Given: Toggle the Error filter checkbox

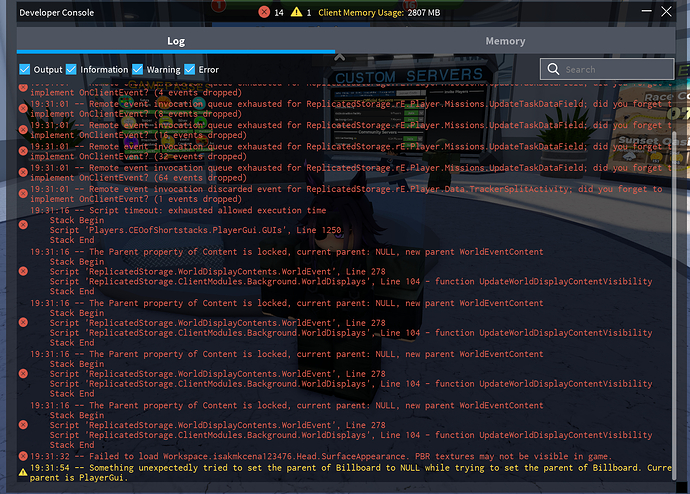Looking at the screenshot, I should 190,70.
